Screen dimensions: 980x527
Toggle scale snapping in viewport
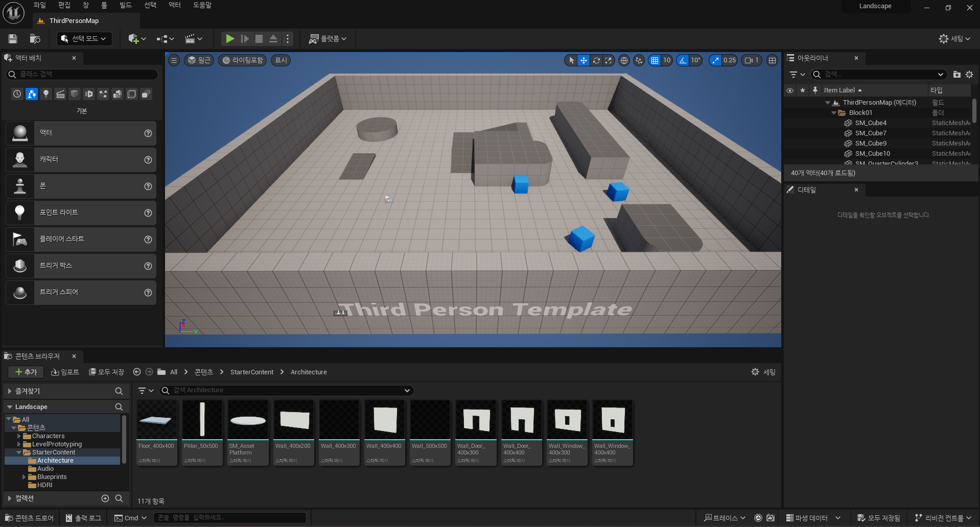[715, 60]
